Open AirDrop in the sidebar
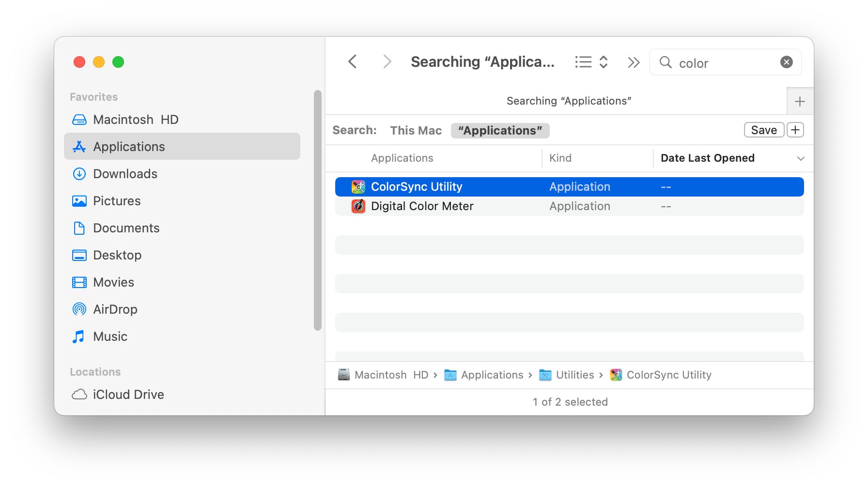Viewport: 868px width, 487px height. click(182, 309)
